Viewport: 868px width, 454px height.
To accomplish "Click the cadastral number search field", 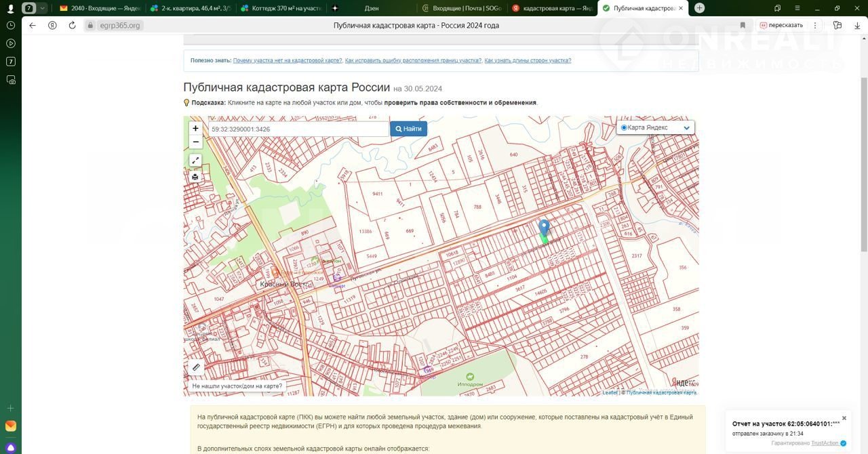I will (x=298, y=129).
